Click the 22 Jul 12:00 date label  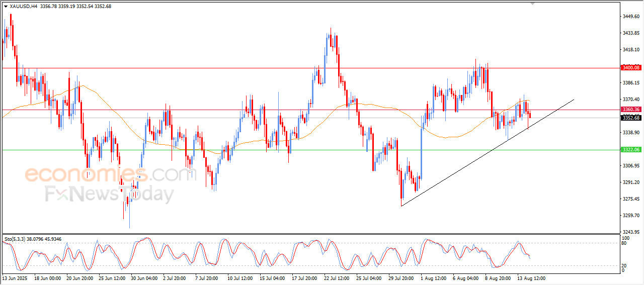(x=337, y=278)
